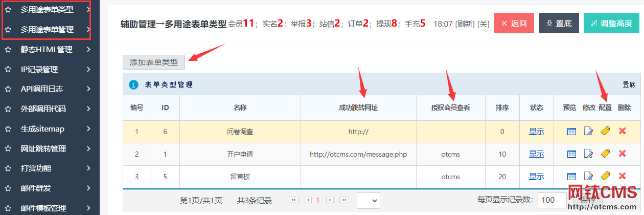
Task: Go to the last page of records
Action: pyautogui.click(x=344, y=200)
